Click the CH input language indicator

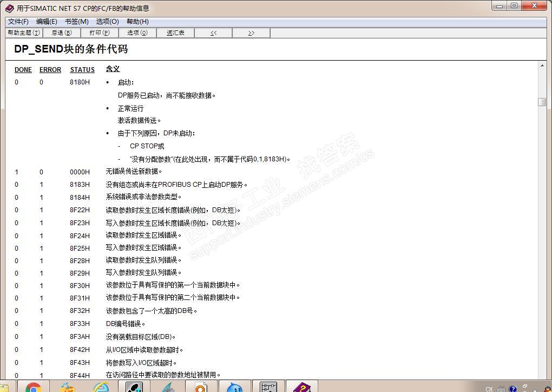pyautogui.click(x=489, y=389)
